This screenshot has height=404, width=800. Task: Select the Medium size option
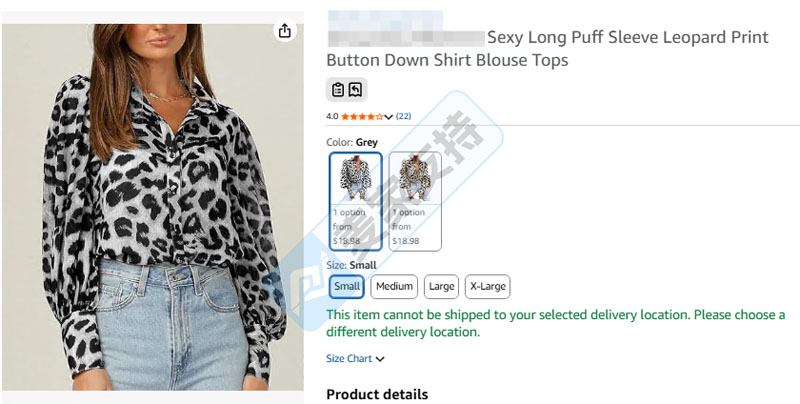tap(394, 286)
